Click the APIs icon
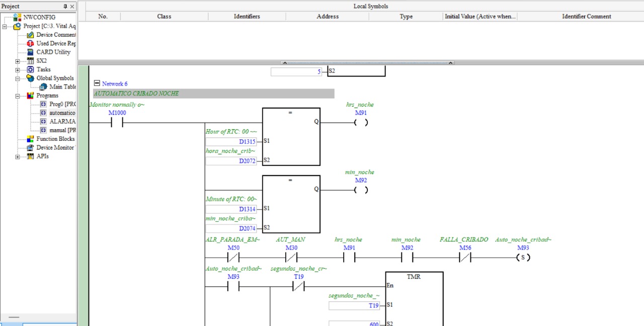The height and width of the screenshot is (326, 644). 30,156
